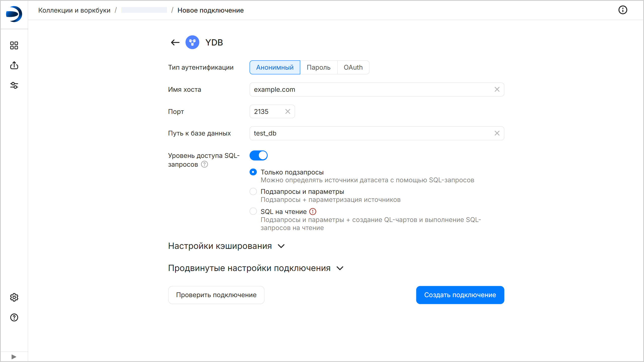Expand the sidebar with the play arrow

[14, 357]
